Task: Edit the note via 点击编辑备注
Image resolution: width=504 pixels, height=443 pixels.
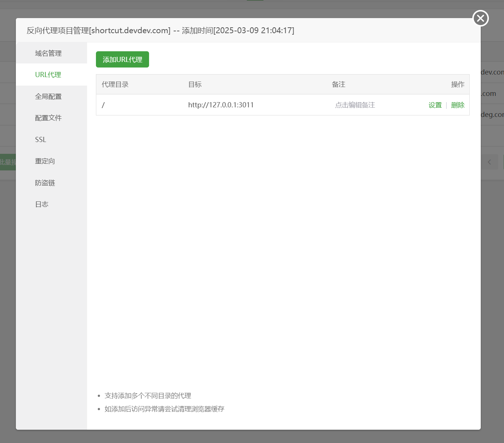Action: (x=355, y=105)
